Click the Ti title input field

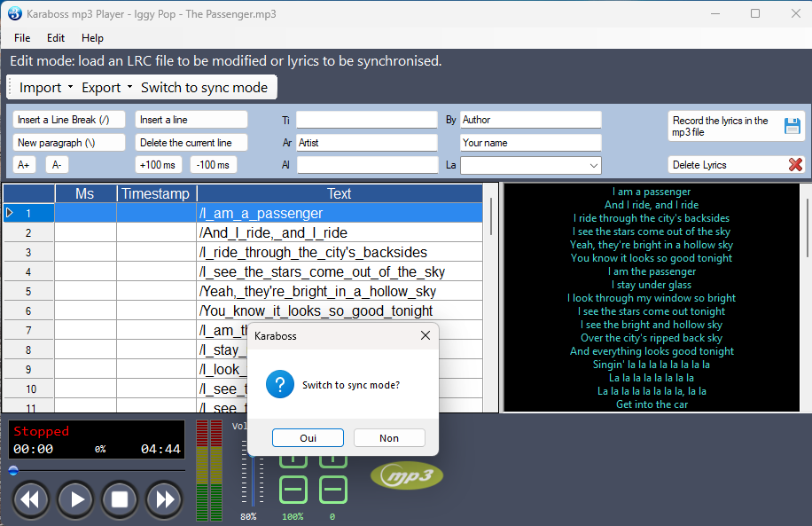[x=366, y=120]
